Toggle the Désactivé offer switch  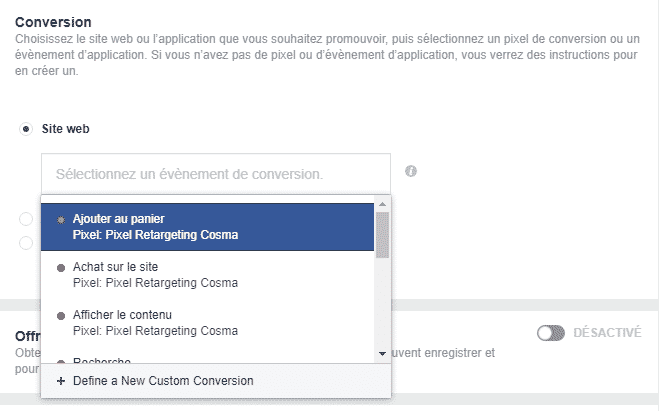pyautogui.click(x=550, y=333)
